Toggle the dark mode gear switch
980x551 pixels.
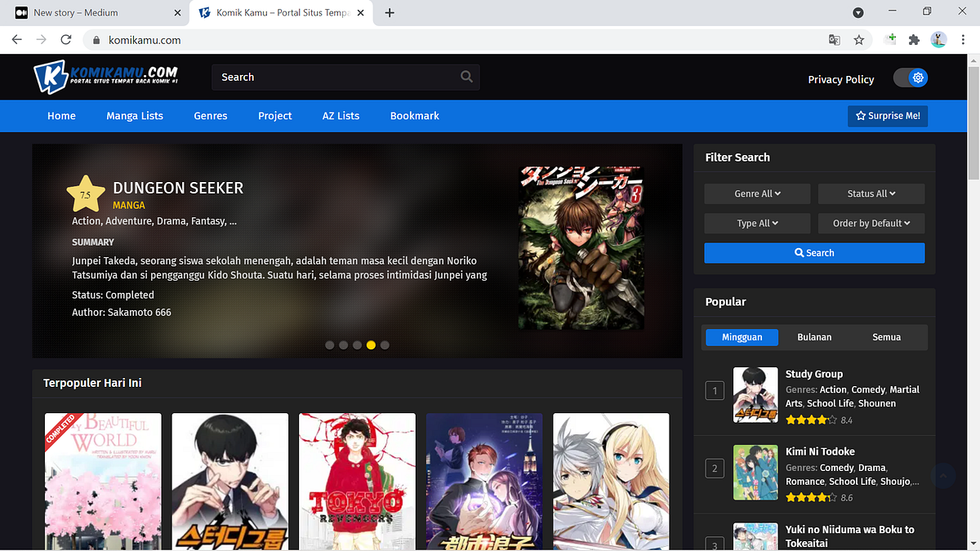click(x=911, y=78)
